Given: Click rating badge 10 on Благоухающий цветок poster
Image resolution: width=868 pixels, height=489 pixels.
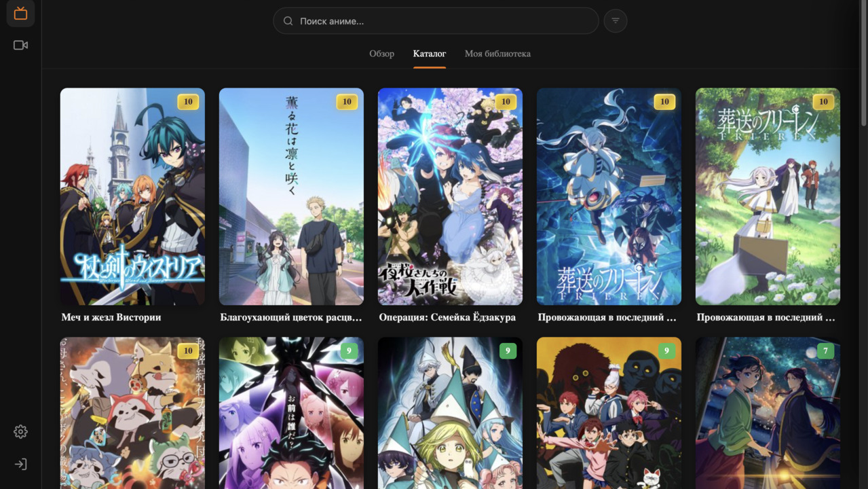Looking at the screenshot, I should [x=347, y=102].
